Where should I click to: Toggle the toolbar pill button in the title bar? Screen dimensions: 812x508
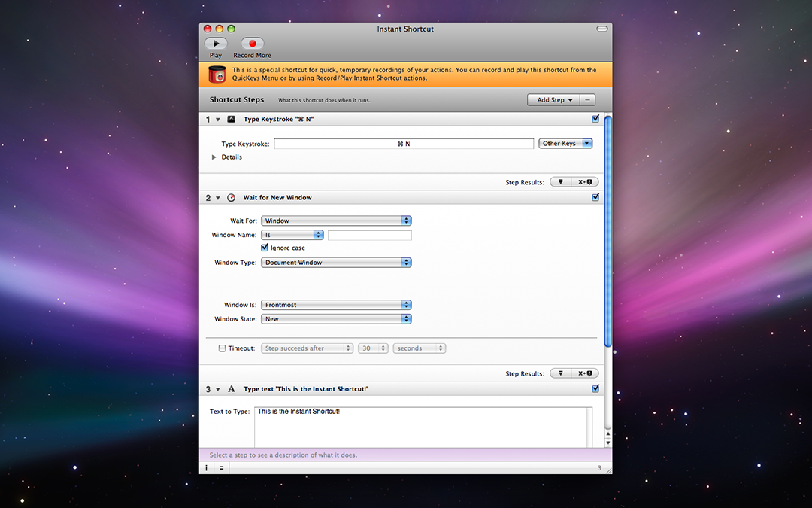click(x=601, y=29)
